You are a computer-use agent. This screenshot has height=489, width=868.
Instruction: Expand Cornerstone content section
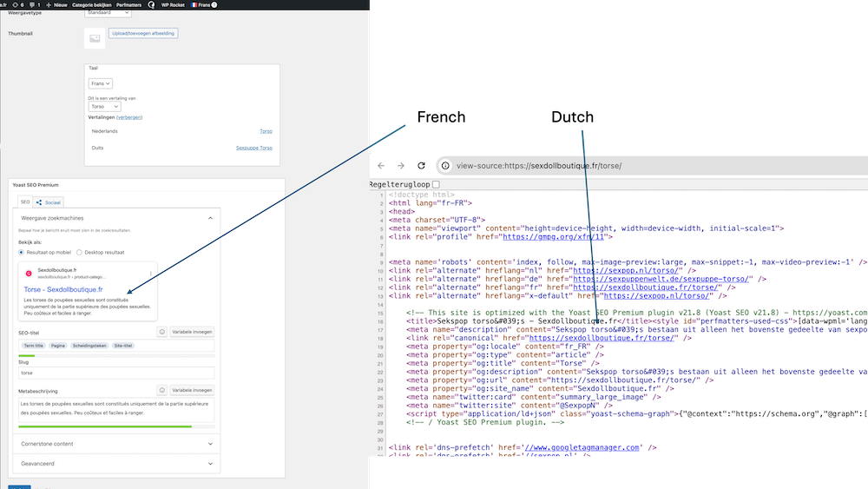click(116, 444)
